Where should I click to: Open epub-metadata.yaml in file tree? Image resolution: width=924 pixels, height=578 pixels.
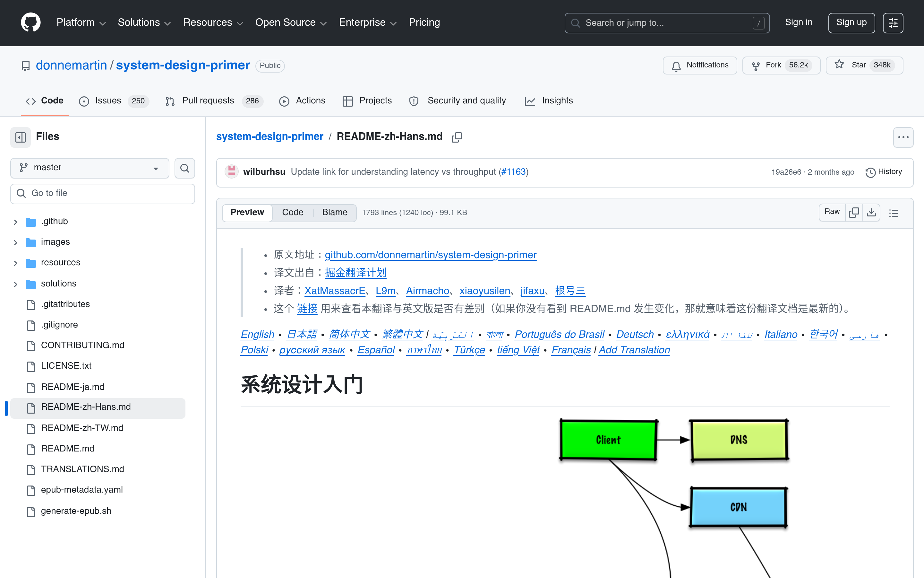82,490
